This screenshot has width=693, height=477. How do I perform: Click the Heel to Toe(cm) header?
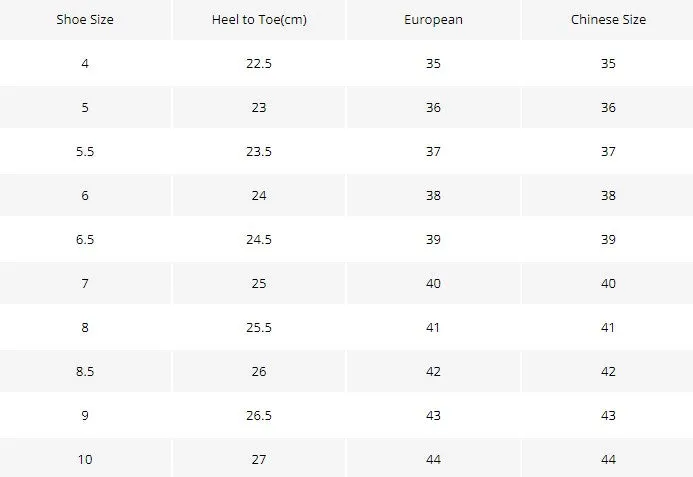point(259,19)
